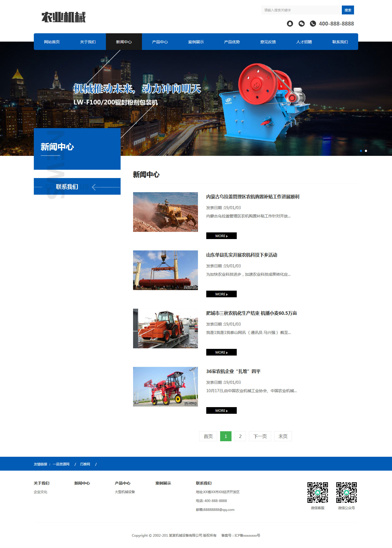Open the red sprayer tractor thumbnail
The width and height of the screenshot is (392, 548).
point(165,387)
